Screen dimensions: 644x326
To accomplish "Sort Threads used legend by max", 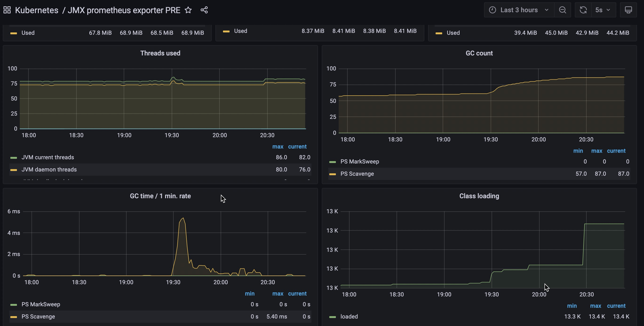I will tap(278, 147).
